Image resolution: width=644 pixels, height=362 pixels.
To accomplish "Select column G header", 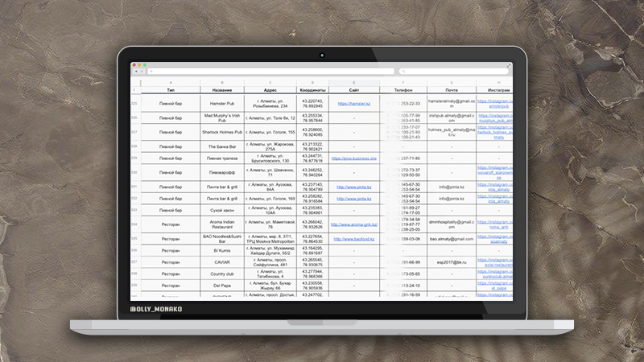I will 452,83.
